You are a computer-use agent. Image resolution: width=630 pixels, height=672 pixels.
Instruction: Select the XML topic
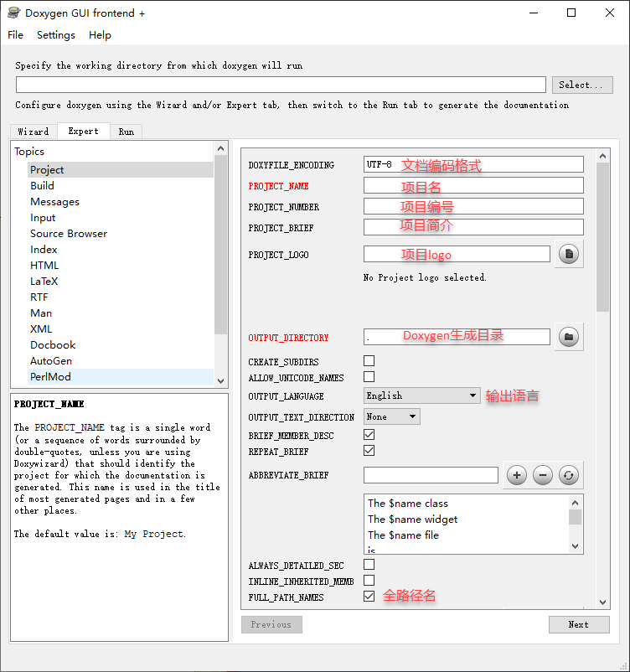click(x=121, y=328)
